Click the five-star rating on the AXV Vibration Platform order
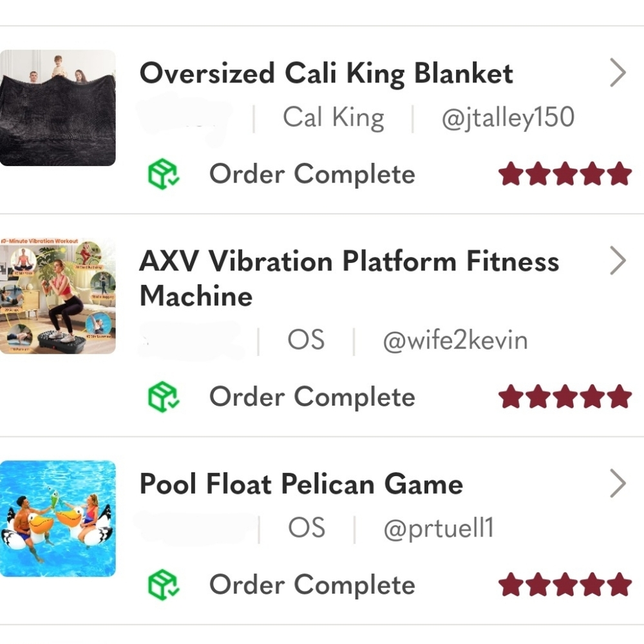This screenshot has width=644, height=644. point(565,397)
